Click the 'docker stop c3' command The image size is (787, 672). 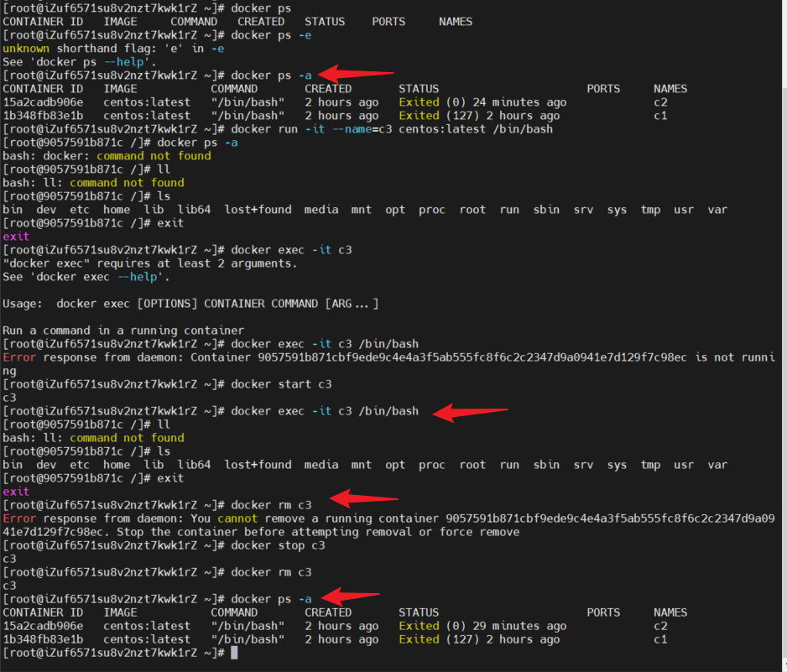(x=278, y=545)
